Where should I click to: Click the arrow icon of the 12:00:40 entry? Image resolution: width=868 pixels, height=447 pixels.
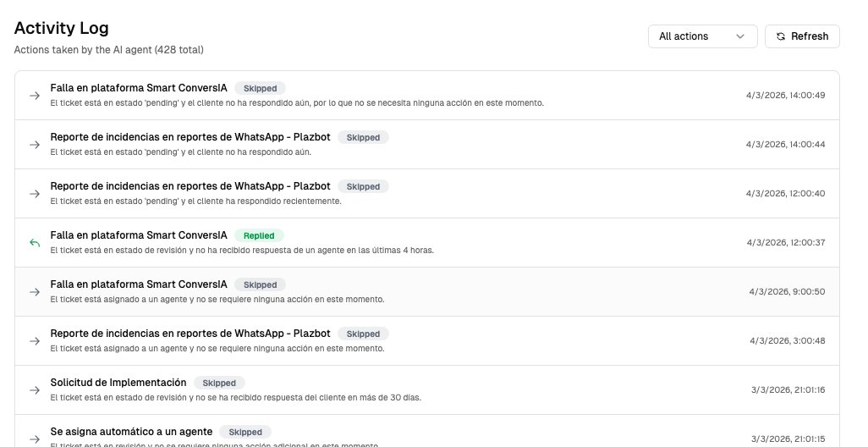(x=35, y=194)
